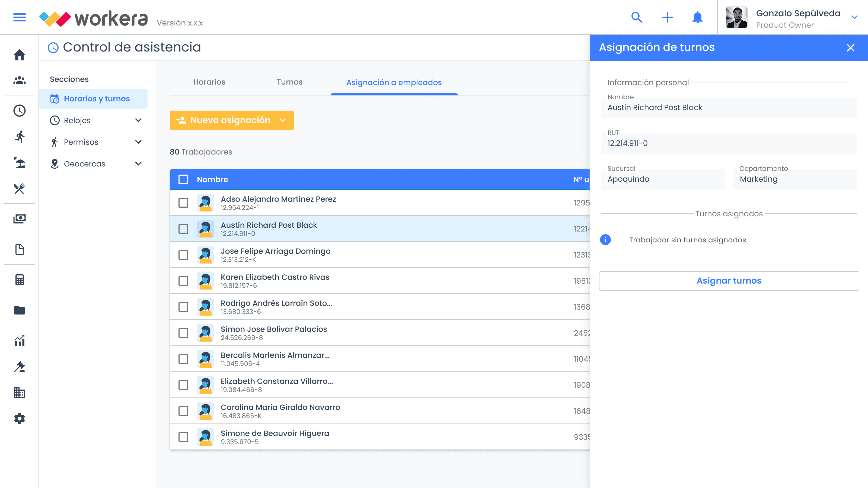868x488 pixels.
Task: Check the Adso Alejandro Martinez Perez checkbox
Action: (183, 203)
